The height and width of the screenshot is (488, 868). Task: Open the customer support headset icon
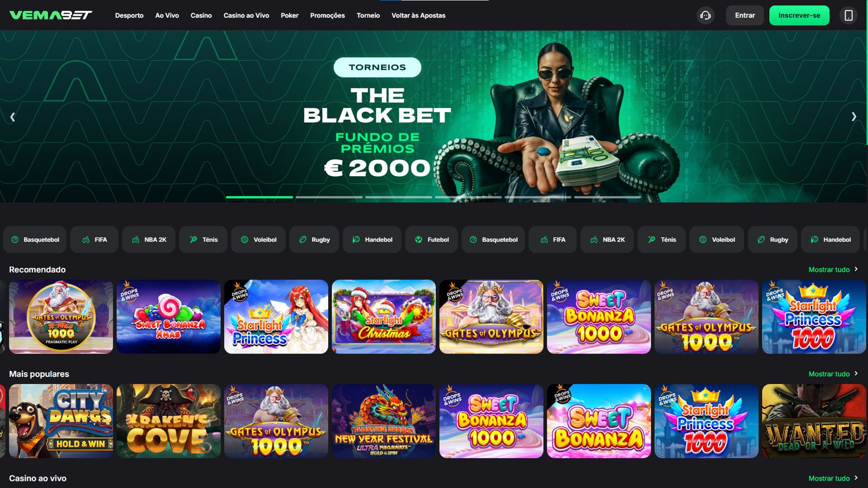[705, 15]
